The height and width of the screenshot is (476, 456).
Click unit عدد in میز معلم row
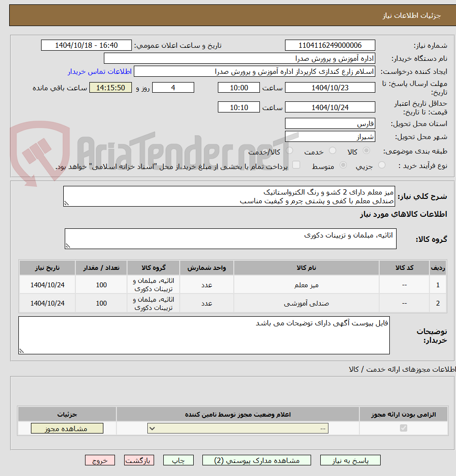[207, 285]
